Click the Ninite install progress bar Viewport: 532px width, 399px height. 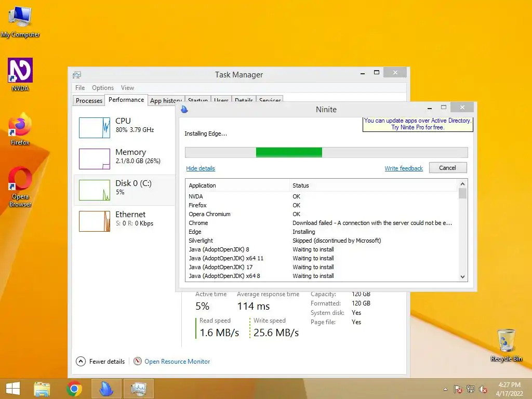click(x=326, y=152)
